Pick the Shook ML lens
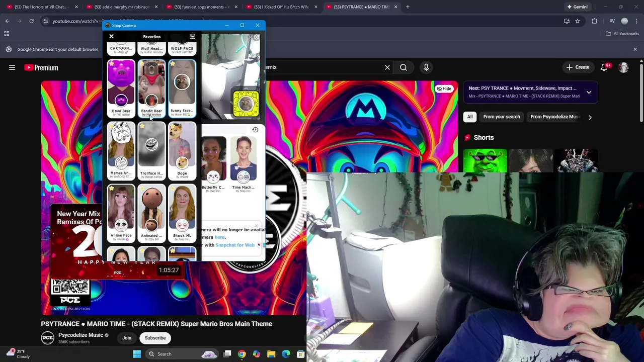This screenshot has width=644, height=362. (x=182, y=213)
